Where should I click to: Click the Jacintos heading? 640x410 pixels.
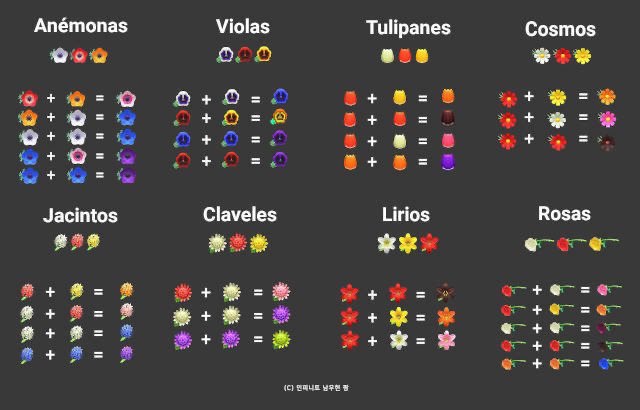(x=80, y=215)
